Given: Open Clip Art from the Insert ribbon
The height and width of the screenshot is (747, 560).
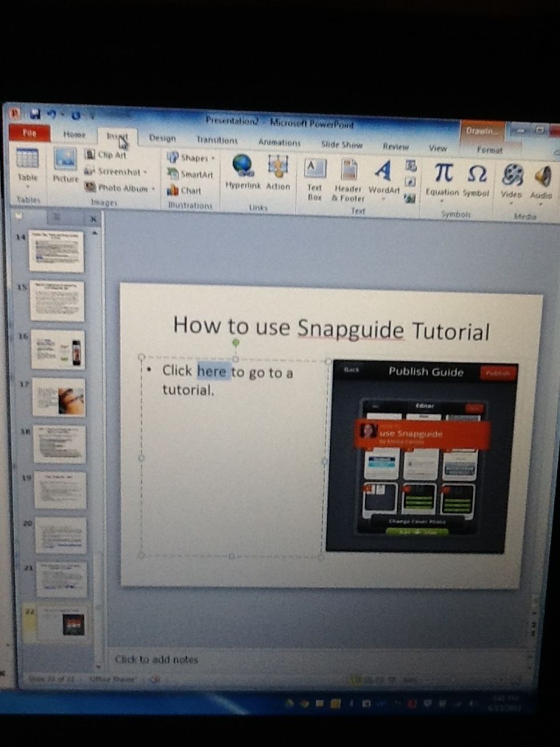Looking at the screenshot, I should [x=106, y=154].
